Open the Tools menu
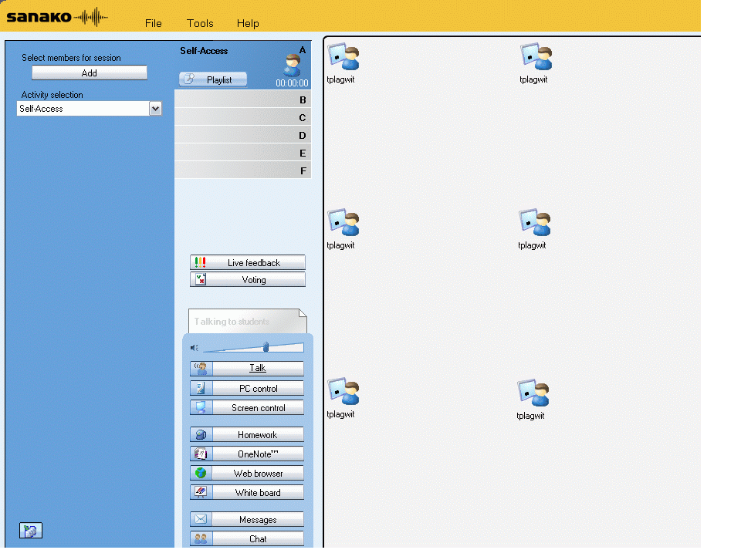741x560 pixels. pyautogui.click(x=200, y=23)
